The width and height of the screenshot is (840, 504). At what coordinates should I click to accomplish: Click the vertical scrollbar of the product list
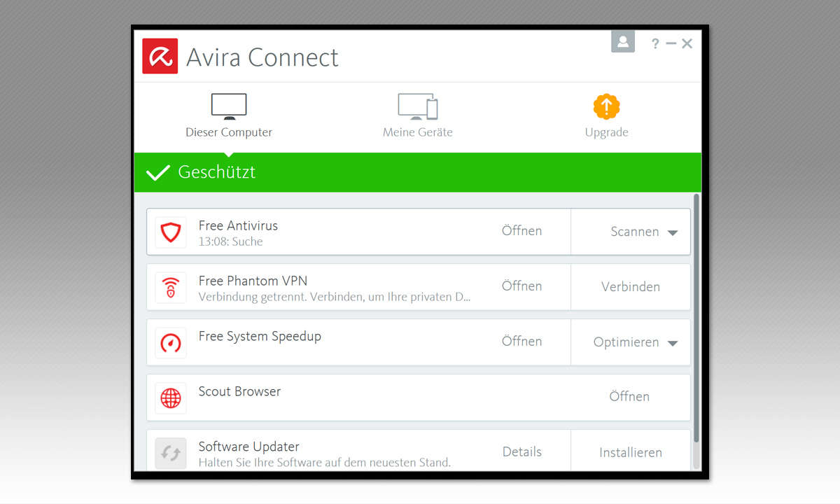click(696, 318)
